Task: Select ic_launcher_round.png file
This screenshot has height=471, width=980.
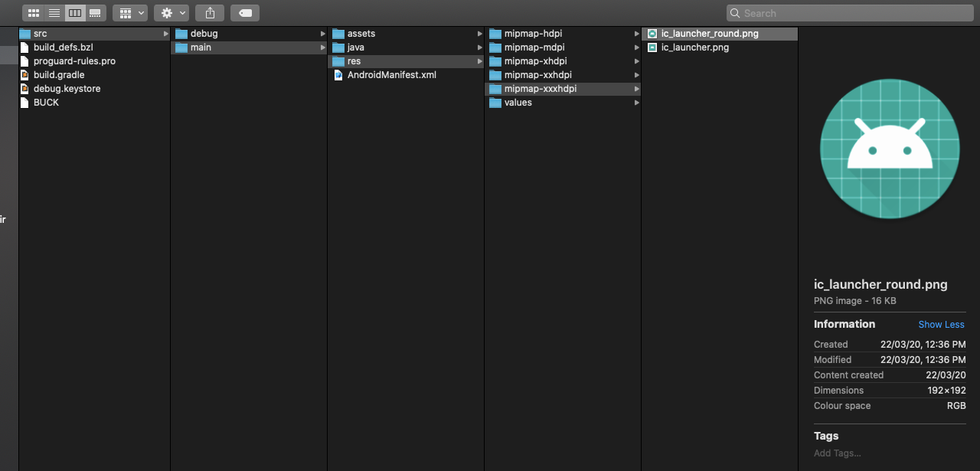Action: click(720, 34)
